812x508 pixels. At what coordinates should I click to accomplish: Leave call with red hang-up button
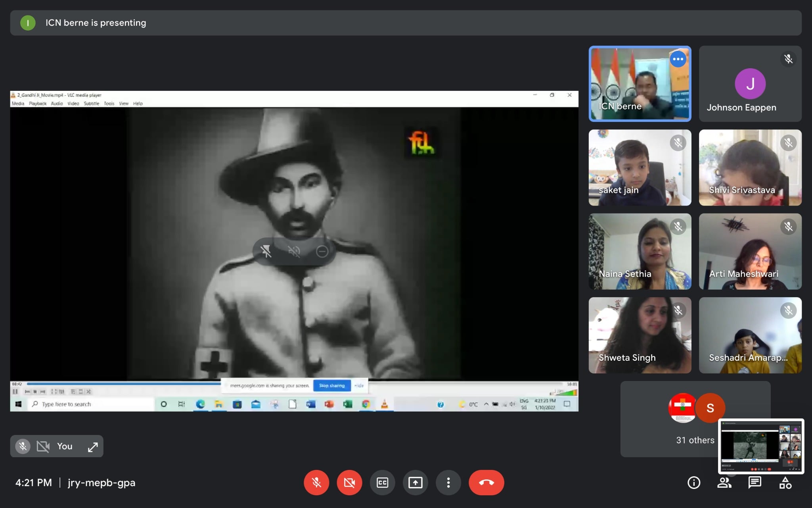point(486,483)
